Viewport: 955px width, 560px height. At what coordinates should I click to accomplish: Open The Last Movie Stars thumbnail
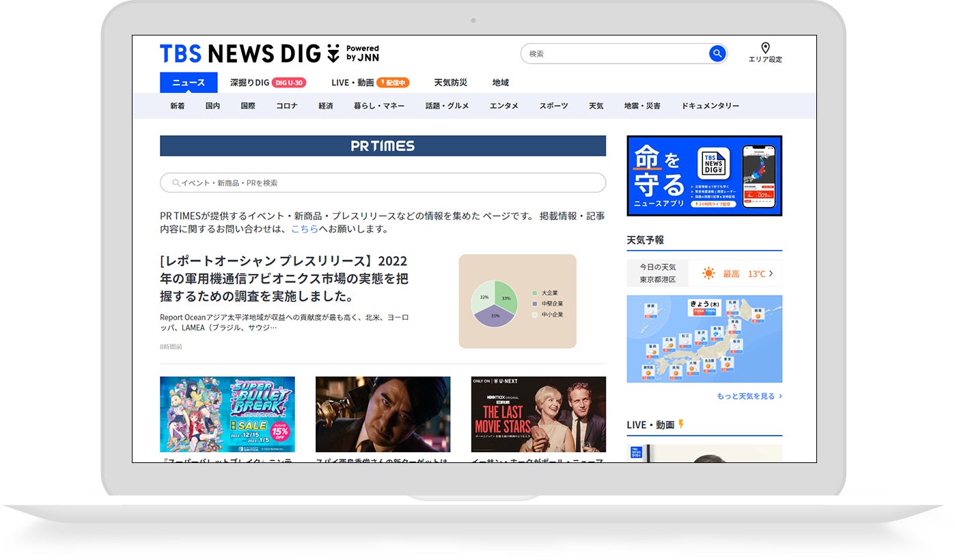pos(538,414)
